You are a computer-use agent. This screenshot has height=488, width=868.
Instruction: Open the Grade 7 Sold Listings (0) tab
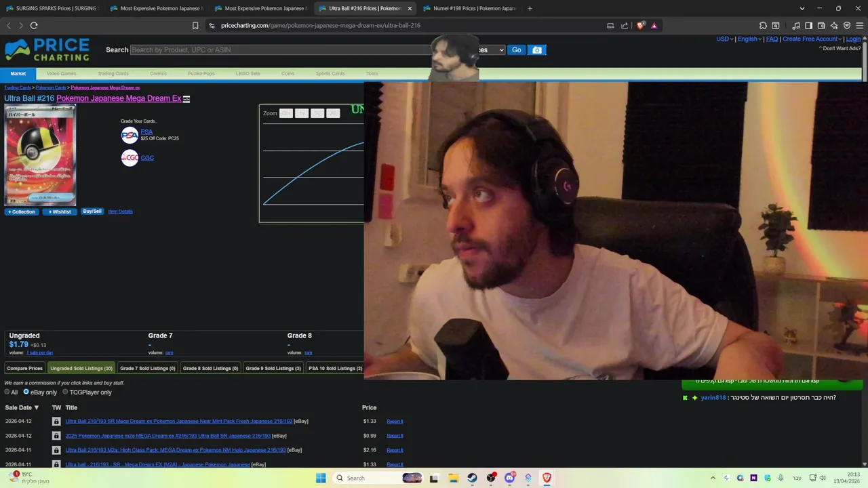[x=148, y=368]
